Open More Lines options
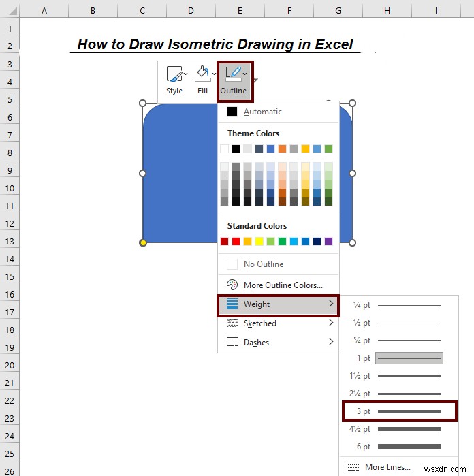 [398, 467]
